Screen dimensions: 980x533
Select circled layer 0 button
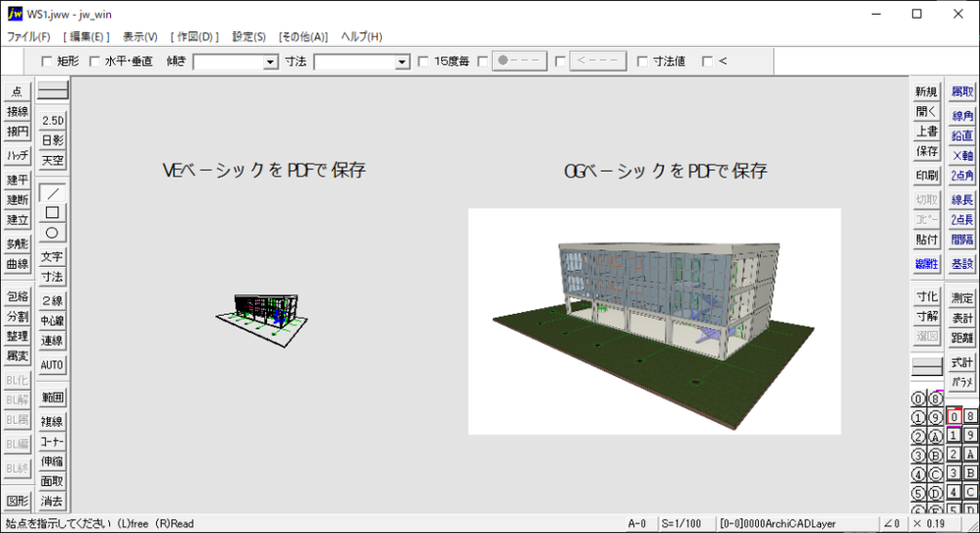[x=917, y=399]
